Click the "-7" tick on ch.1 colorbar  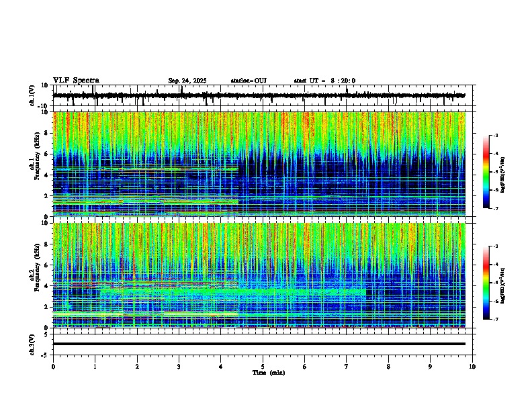[495, 208]
